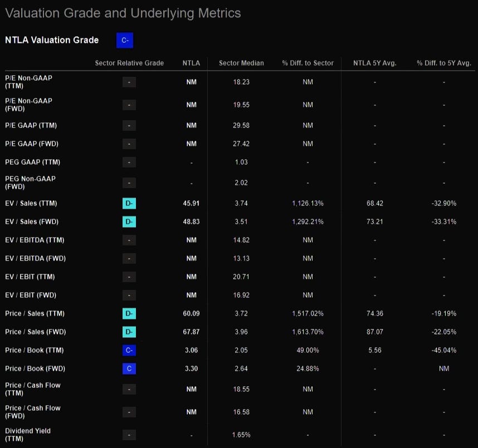Click the 1,613.70% difference to sector value
This screenshot has height=448, width=478.
308,332
